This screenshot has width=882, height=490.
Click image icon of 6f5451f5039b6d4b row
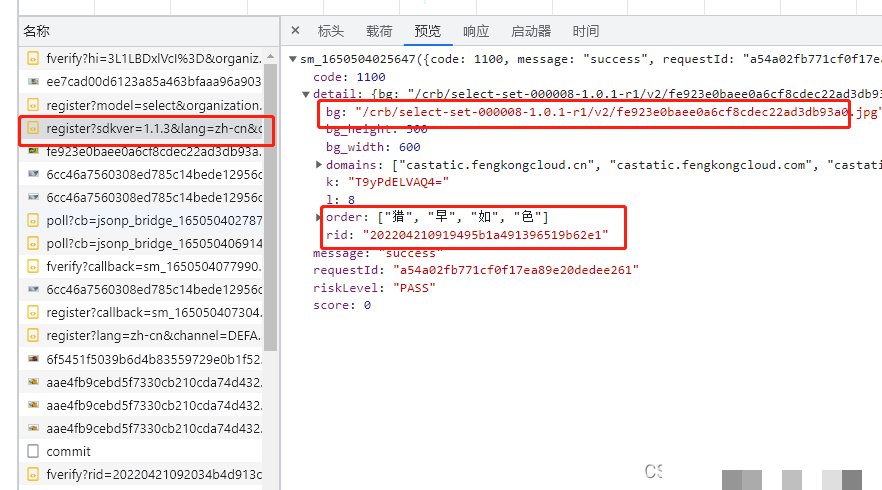[x=33, y=358]
